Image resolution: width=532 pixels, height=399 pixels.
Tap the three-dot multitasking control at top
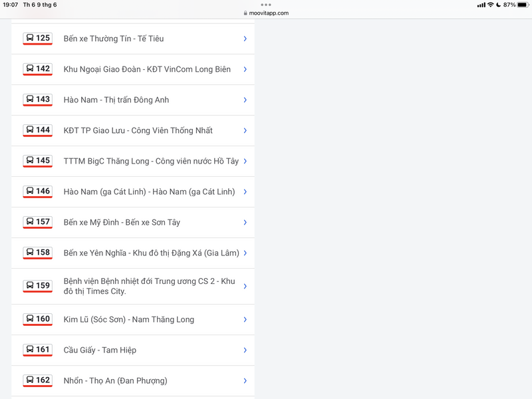point(266,5)
